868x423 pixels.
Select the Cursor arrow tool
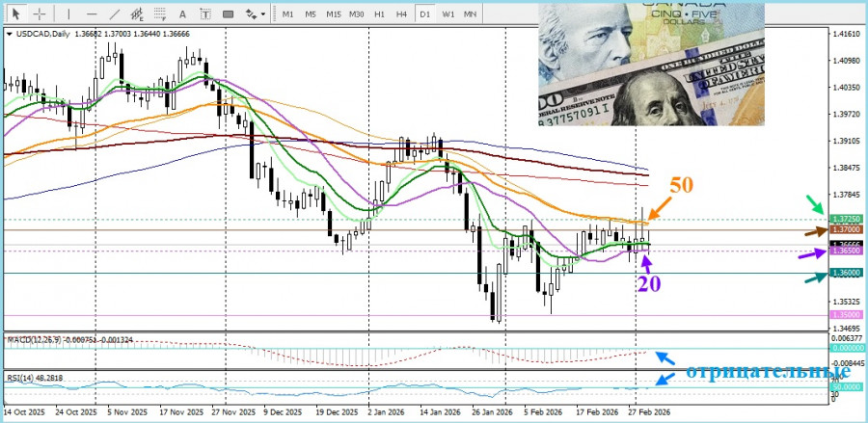[16, 13]
